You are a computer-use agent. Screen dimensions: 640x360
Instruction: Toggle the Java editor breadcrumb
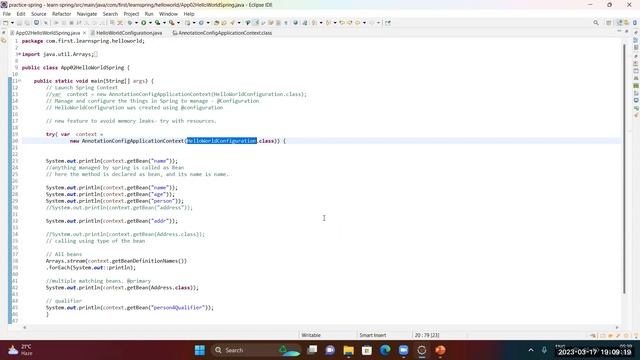(248, 23)
